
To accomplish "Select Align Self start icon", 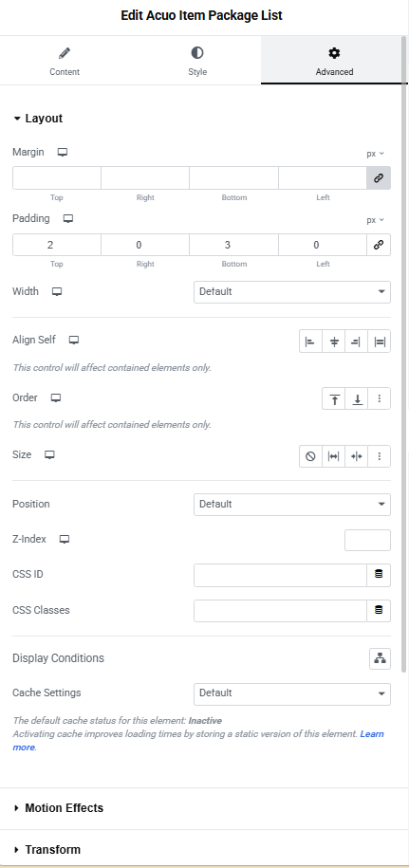I will pos(310,342).
